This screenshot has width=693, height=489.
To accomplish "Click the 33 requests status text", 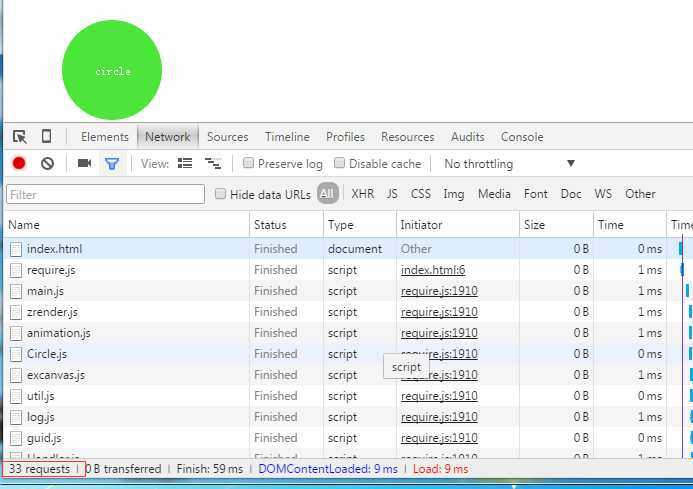I will [39, 469].
